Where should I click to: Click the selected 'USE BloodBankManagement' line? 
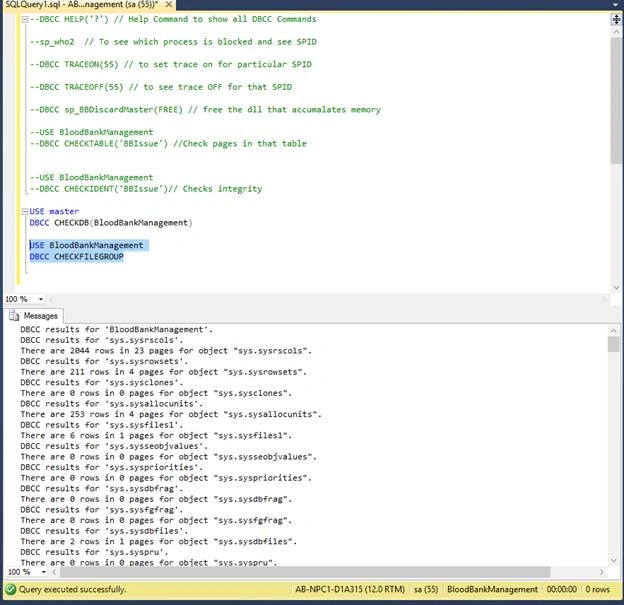point(86,245)
